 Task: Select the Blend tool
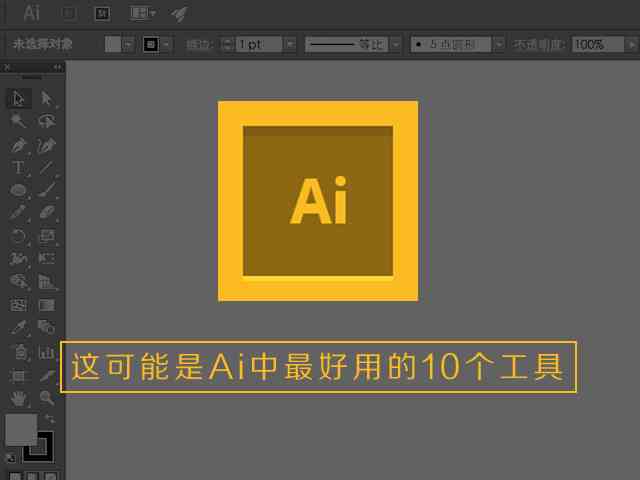coord(47,327)
